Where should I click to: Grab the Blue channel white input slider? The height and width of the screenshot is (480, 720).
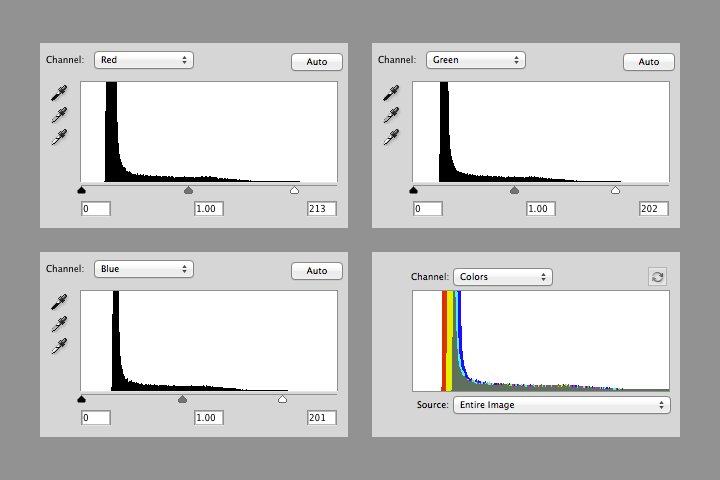coord(282,399)
